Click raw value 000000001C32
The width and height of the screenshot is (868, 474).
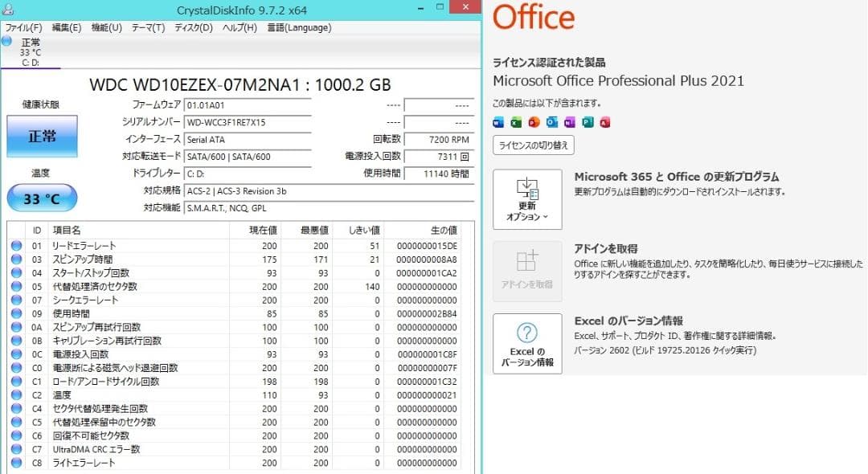point(427,382)
